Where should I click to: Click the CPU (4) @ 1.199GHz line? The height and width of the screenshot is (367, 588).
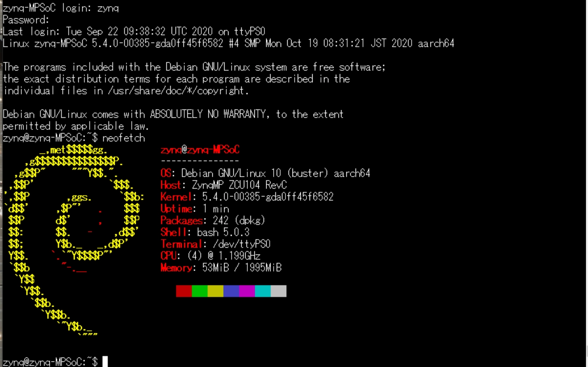tap(211, 256)
